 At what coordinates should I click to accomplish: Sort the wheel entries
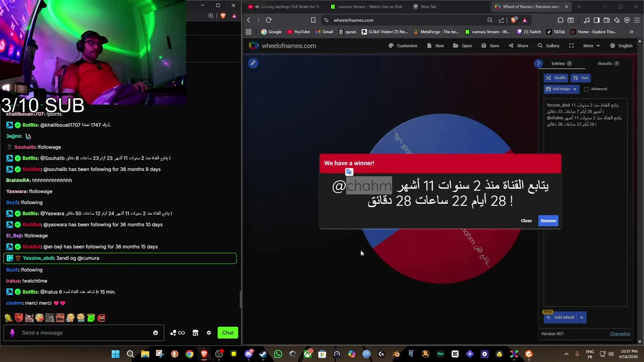click(x=581, y=78)
